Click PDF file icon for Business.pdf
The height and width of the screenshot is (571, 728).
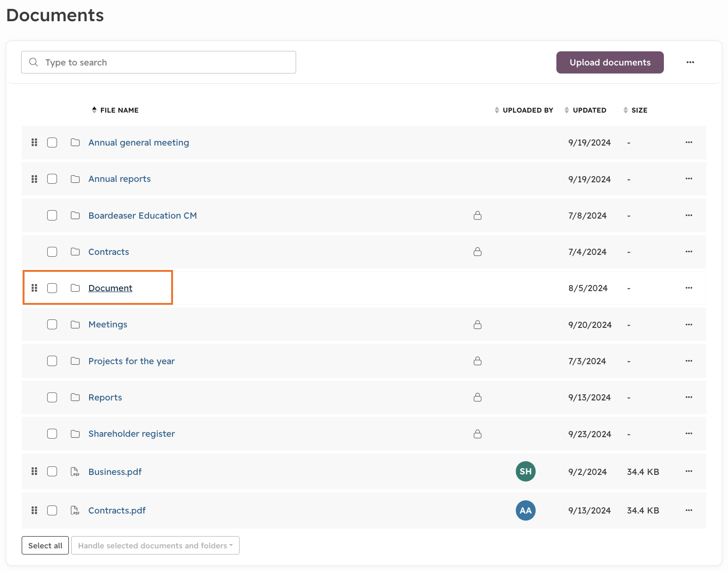(75, 472)
